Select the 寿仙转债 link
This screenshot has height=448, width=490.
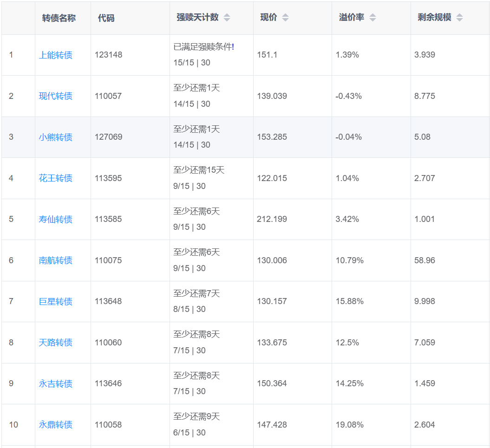coord(56,220)
